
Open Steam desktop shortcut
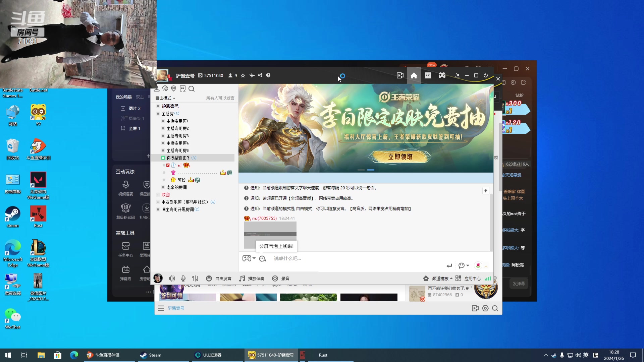(x=13, y=217)
